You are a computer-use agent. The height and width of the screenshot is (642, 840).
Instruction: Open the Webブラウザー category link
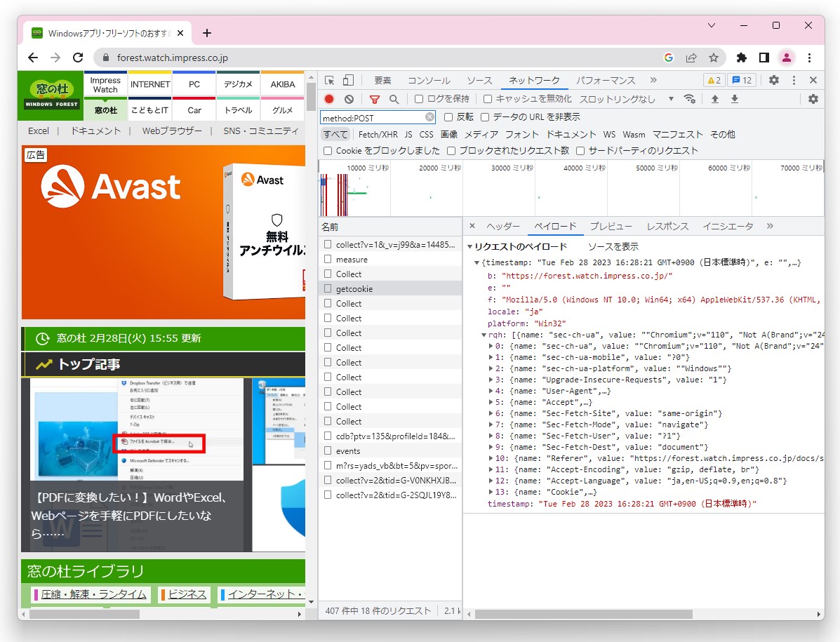(x=172, y=131)
